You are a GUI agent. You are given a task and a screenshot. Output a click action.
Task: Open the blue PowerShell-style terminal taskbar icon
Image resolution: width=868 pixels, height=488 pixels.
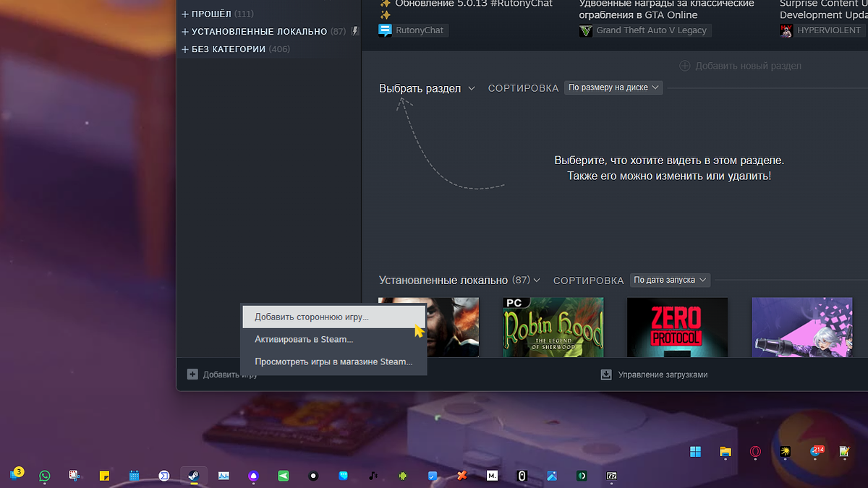coord(164,476)
